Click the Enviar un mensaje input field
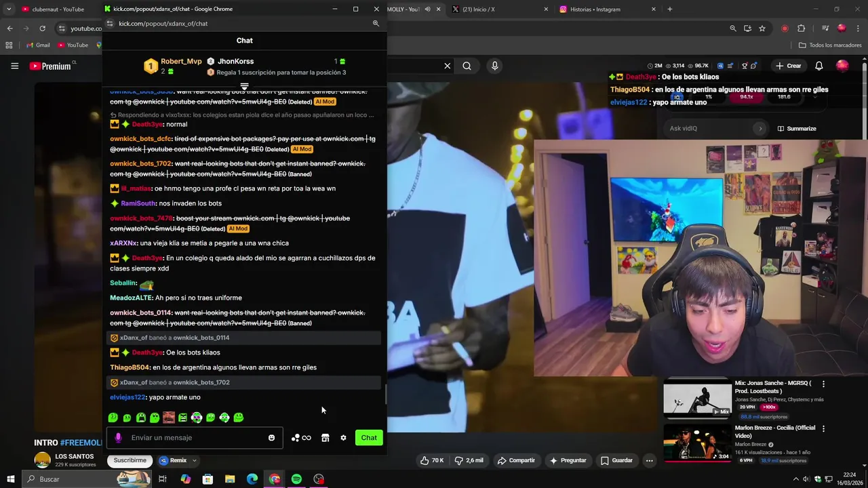Image resolution: width=868 pixels, height=488 pixels. pos(195,438)
